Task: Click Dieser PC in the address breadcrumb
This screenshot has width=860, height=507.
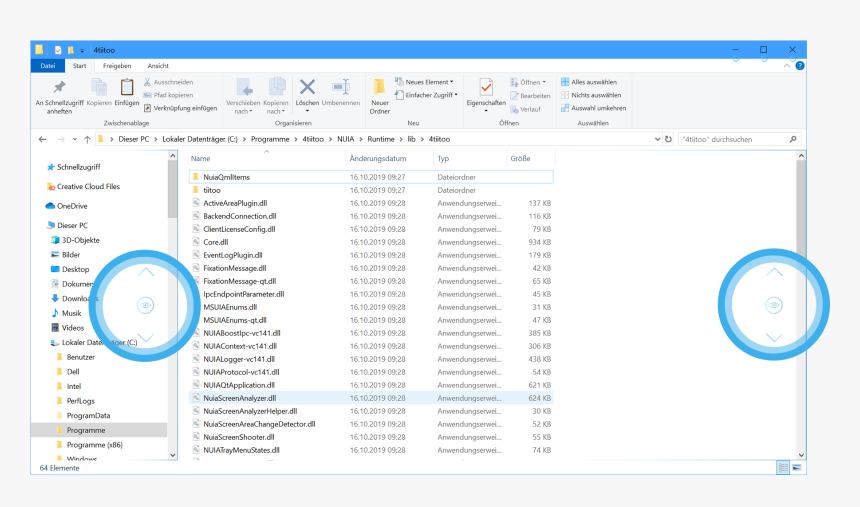Action: (x=133, y=139)
